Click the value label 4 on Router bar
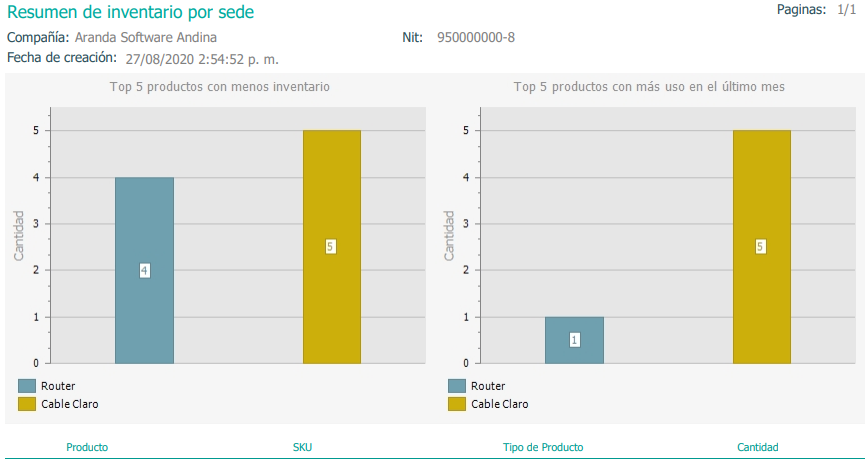This screenshot has height=462, width=868. click(144, 271)
